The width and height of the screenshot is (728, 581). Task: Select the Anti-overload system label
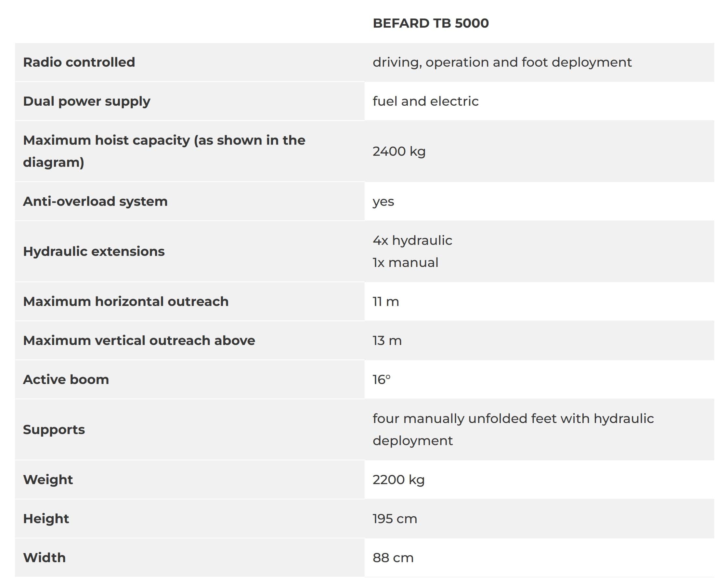[x=95, y=201]
